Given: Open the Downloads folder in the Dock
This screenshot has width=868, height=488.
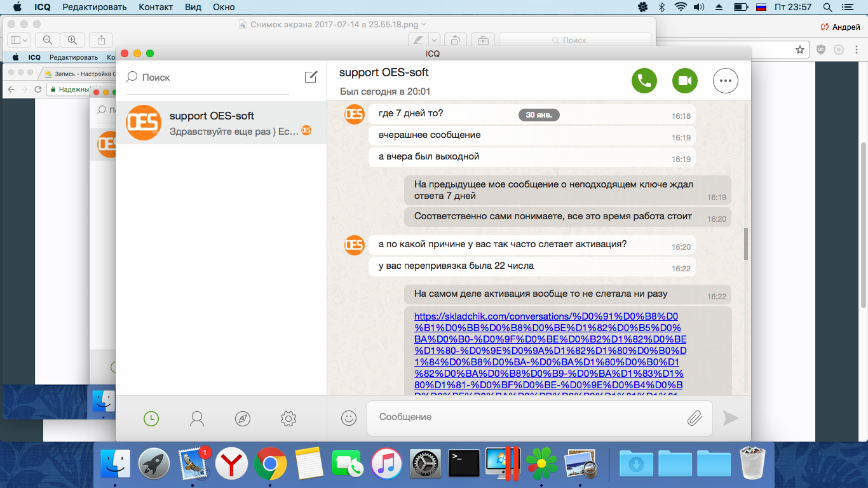Looking at the screenshot, I should [x=635, y=464].
